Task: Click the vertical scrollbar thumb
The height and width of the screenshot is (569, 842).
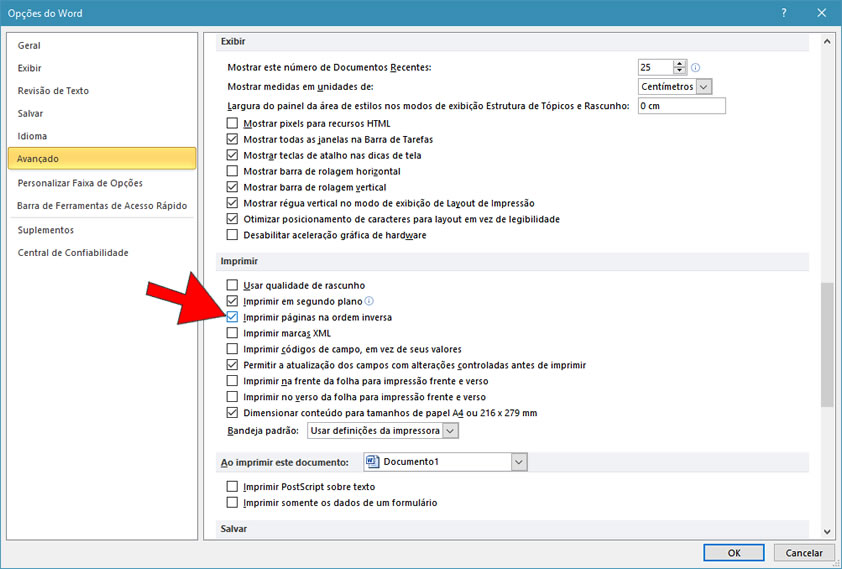Action: pos(827,345)
